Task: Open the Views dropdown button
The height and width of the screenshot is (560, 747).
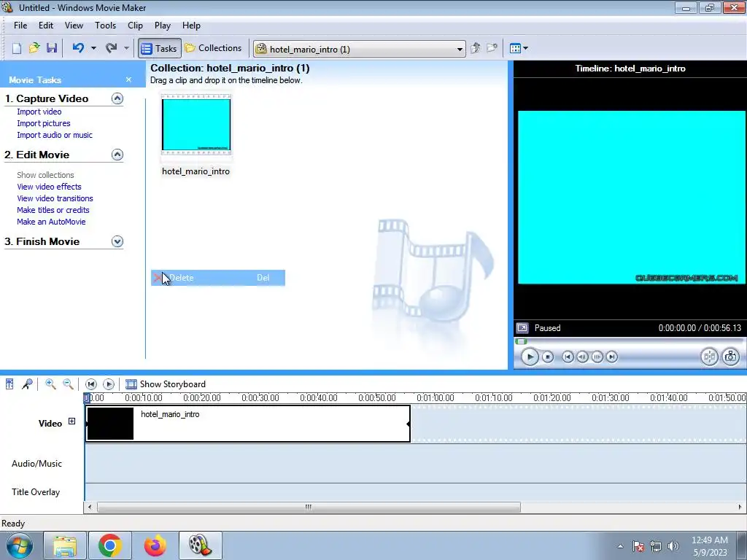Action: (519, 48)
